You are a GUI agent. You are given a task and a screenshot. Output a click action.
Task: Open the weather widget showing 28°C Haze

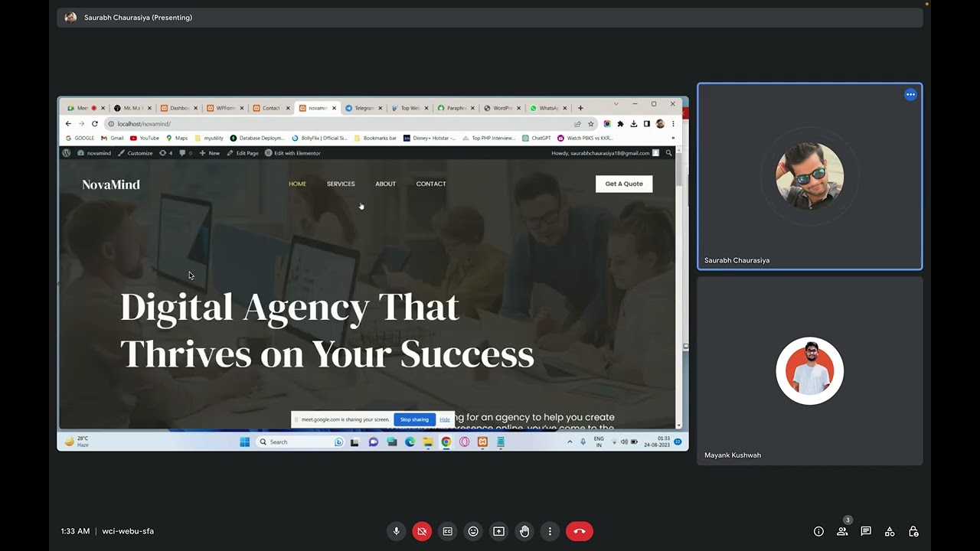[x=77, y=442]
